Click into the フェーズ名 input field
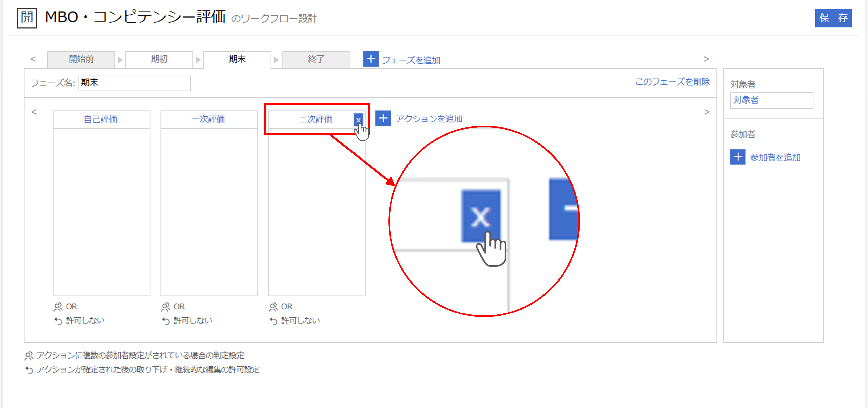Screen dimensions: 868x408 point(134,83)
